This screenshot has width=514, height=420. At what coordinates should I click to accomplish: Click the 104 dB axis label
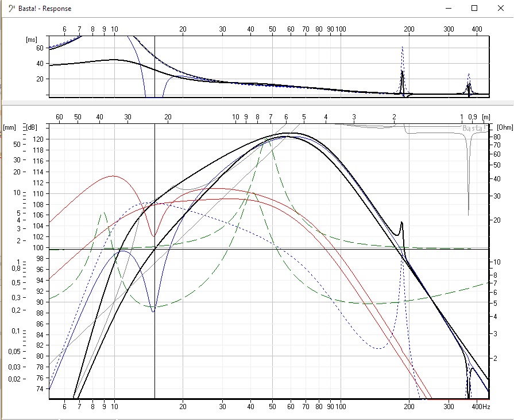pos(38,225)
